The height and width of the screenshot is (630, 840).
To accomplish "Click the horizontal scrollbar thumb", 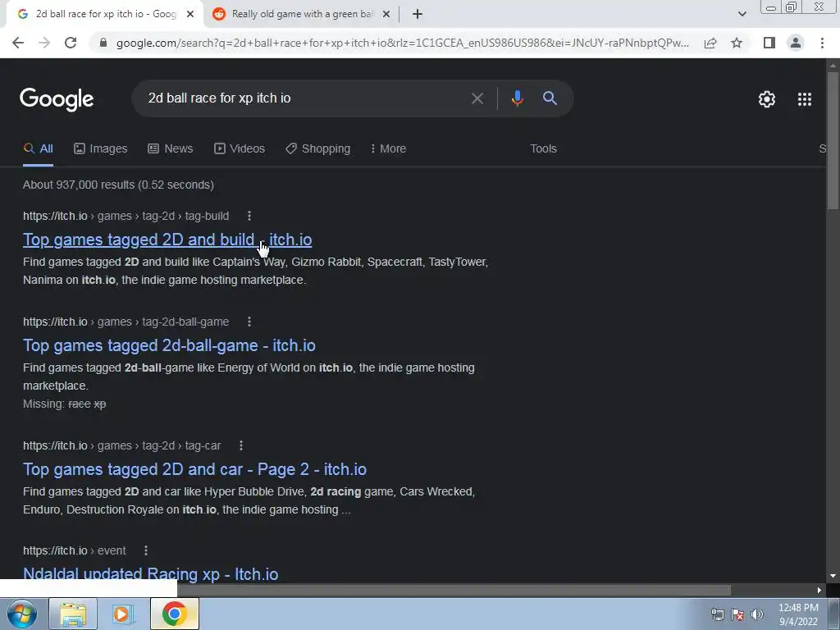I will click(x=454, y=591).
